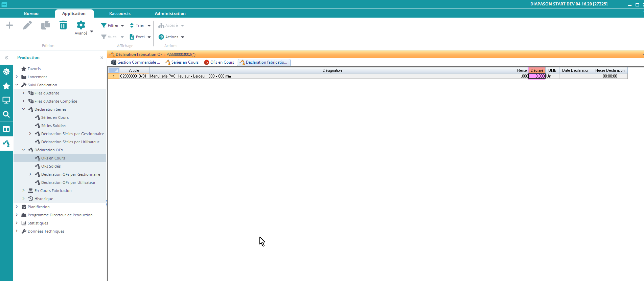Click the trash delete icon

pyautogui.click(x=63, y=25)
